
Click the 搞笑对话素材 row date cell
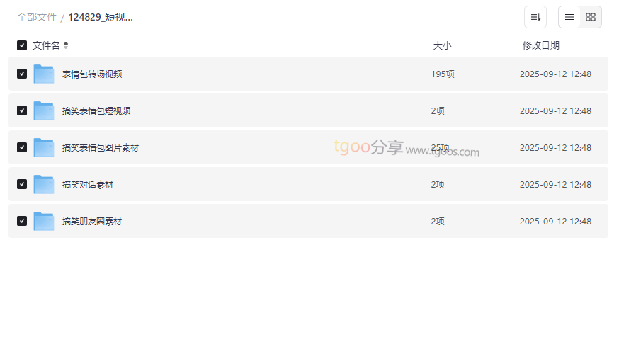tap(555, 185)
